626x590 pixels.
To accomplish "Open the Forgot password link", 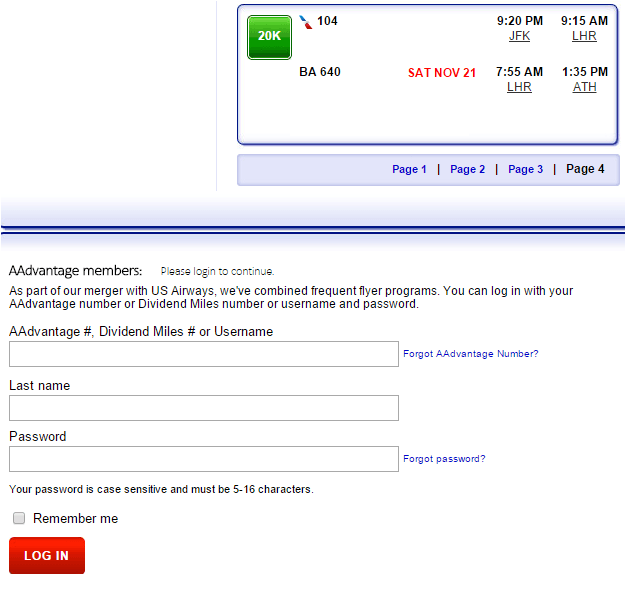I will pyautogui.click(x=444, y=459).
